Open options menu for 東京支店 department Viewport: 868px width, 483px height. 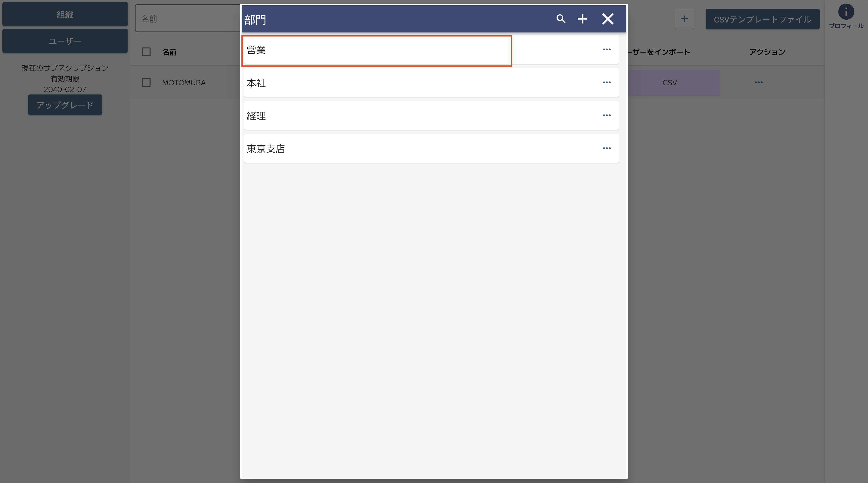[606, 148]
